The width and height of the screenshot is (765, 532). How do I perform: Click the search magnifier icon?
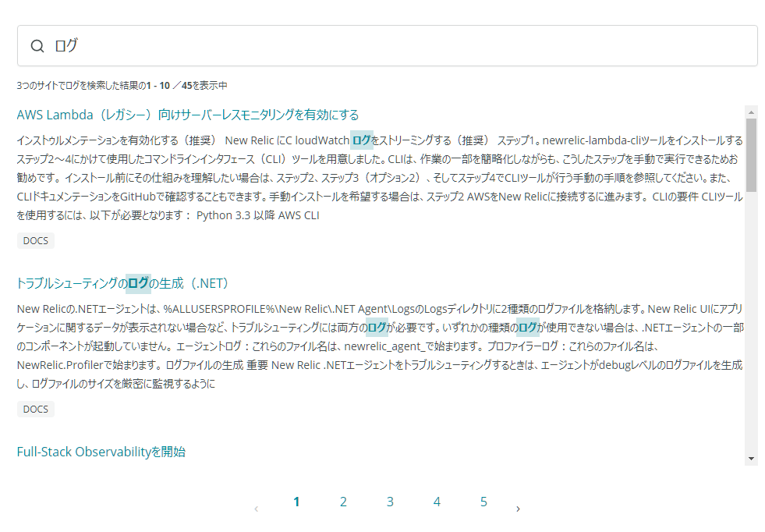point(37,46)
